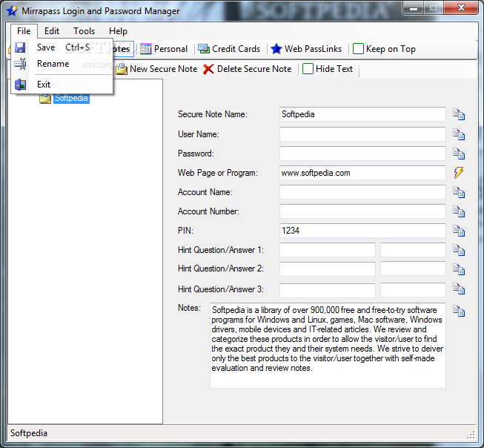The width and height of the screenshot is (484, 448).
Task: Click the User Name input field
Action: tap(362, 134)
